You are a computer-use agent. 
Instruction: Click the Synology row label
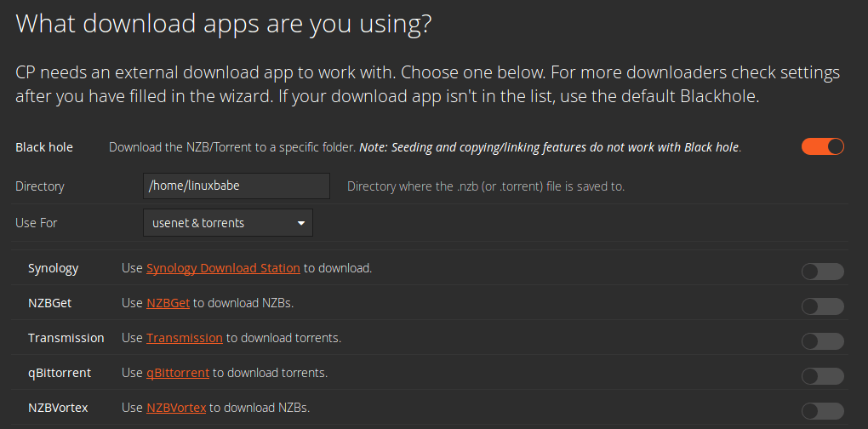53,268
